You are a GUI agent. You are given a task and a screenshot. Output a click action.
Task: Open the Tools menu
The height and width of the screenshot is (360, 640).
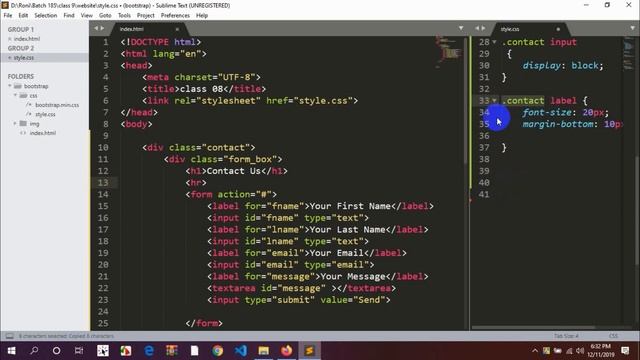(124, 16)
